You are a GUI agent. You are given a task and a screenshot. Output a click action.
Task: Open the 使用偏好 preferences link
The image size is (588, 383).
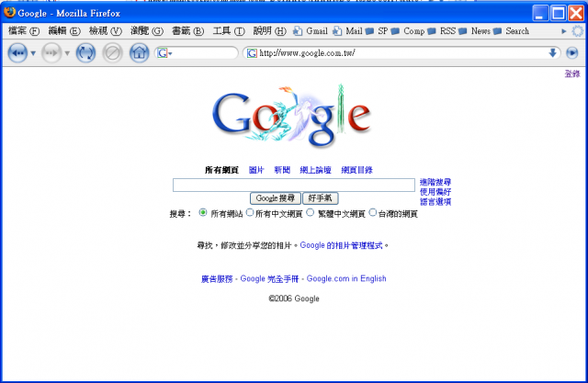point(435,192)
